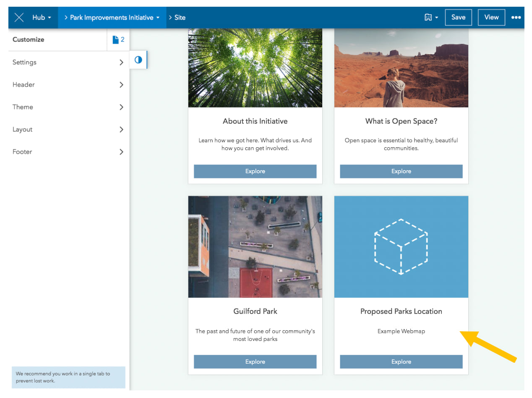Screen dimensions: 532x398
Task: Open the building icon dropdown
Action: (431, 18)
